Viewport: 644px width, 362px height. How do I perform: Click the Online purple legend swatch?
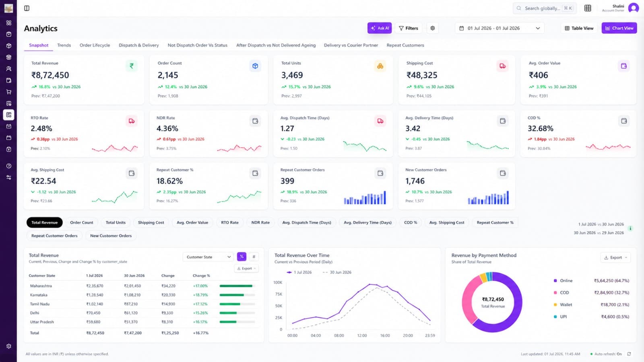pyautogui.click(x=555, y=281)
